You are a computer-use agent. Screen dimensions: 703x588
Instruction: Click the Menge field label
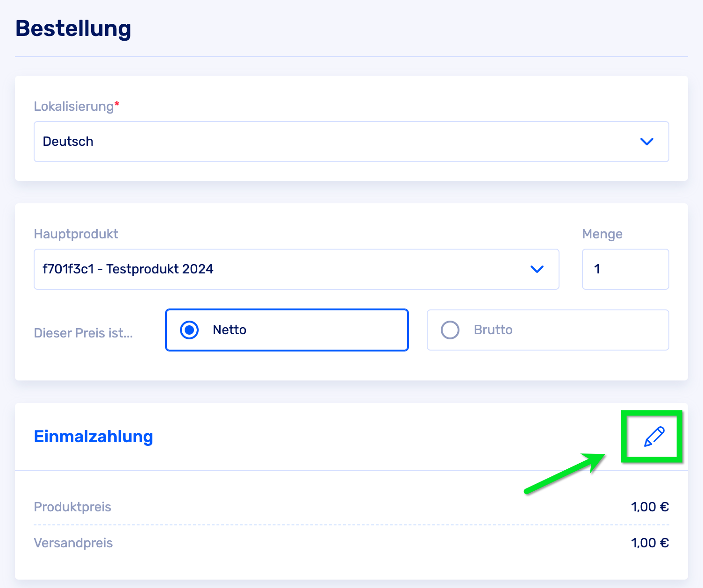602,234
